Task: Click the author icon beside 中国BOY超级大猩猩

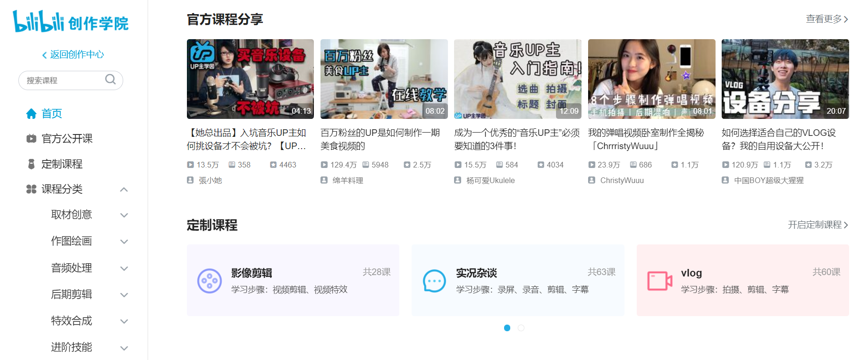Action: pos(725,180)
